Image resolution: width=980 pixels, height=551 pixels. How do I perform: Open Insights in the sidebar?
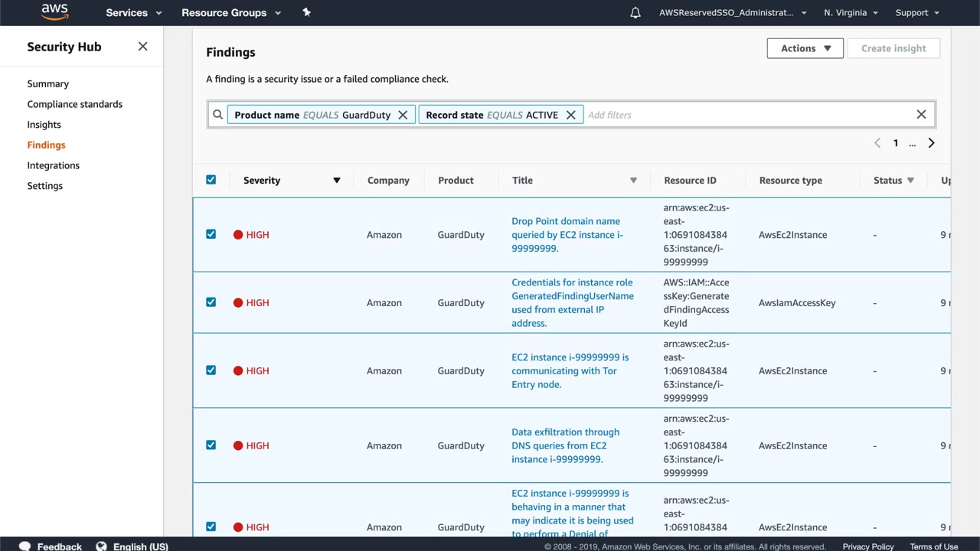tap(44, 125)
